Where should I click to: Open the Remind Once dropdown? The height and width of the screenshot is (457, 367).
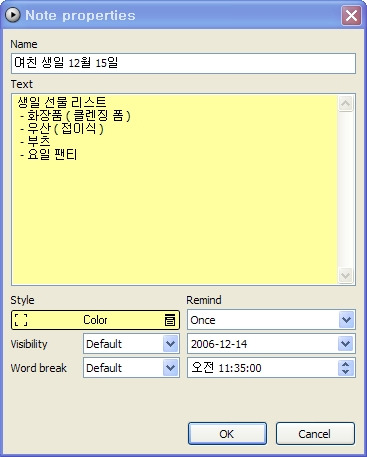(x=346, y=320)
